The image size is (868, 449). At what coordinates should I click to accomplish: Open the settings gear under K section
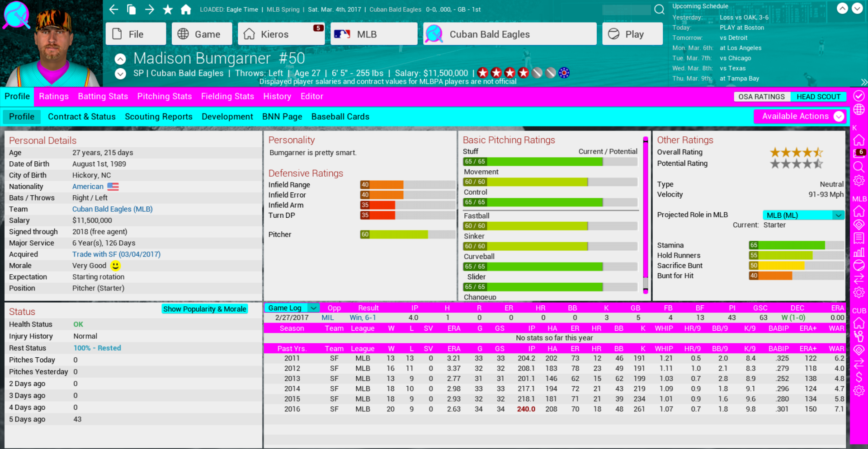tap(859, 181)
